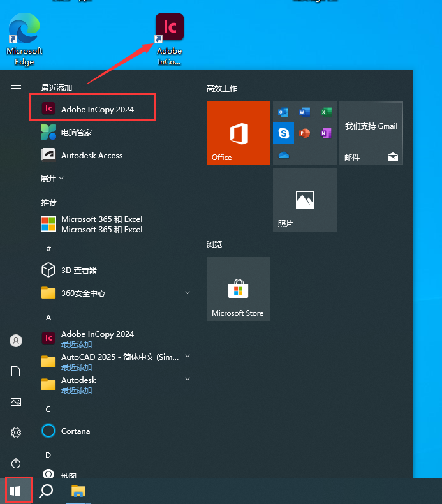Viewport: 442px width, 504px height.
Task: Open File Explorer from taskbar
Action: point(78,491)
